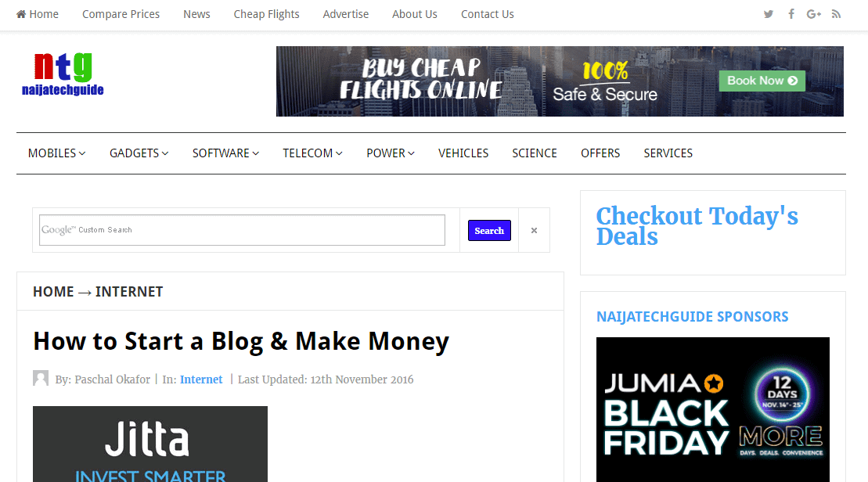Expand the POWER dropdown menu
Image resolution: width=868 pixels, height=482 pixels.
click(391, 153)
